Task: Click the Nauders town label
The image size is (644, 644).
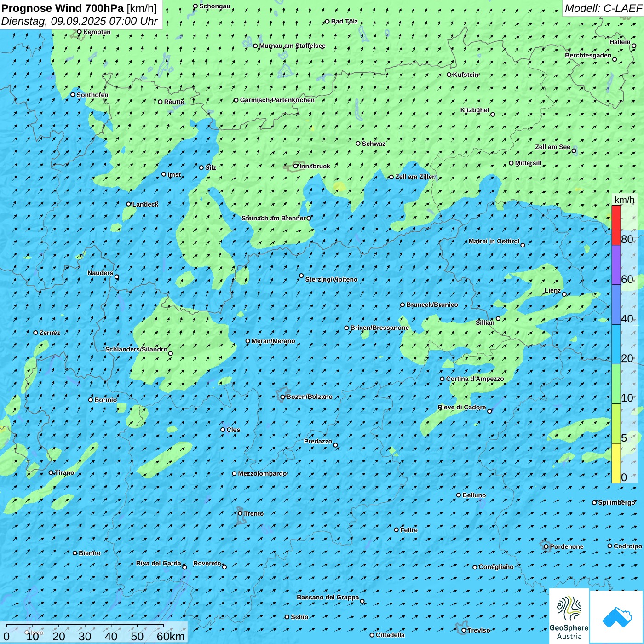Action: (100, 273)
